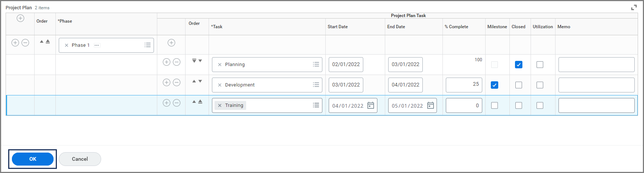Add a row after the Development task

167,82
